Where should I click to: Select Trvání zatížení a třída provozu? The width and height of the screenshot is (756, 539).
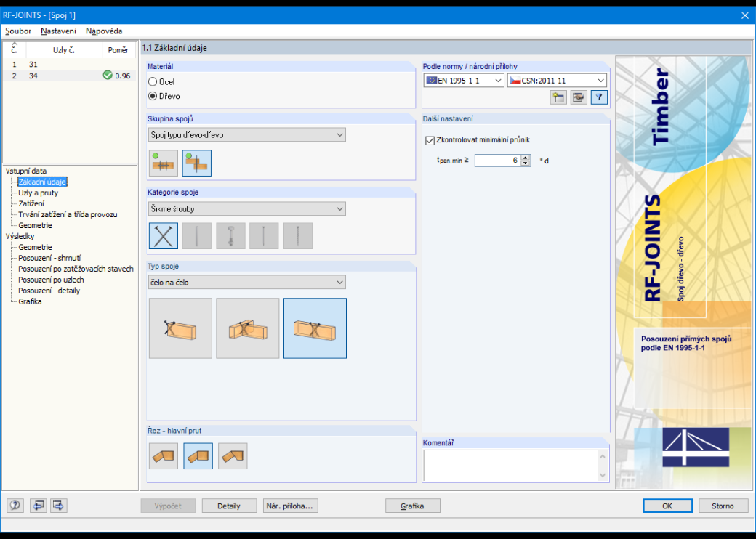(x=68, y=214)
